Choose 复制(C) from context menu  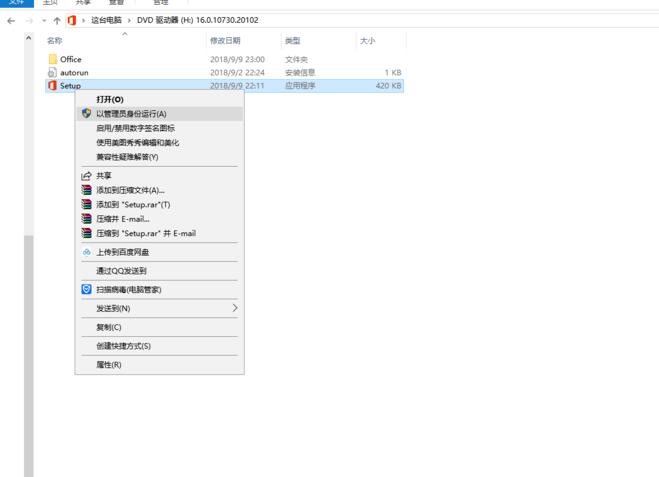(x=159, y=327)
